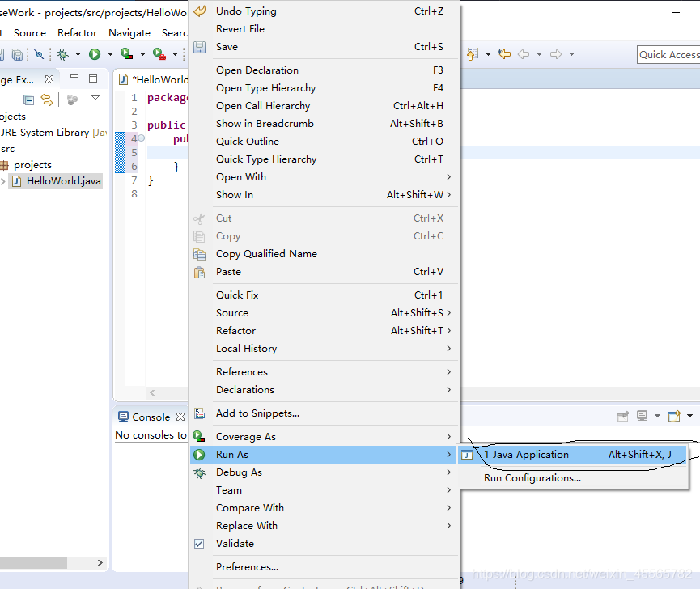Click Revert File in context menu
700x589 pixels.
(325, 29)
